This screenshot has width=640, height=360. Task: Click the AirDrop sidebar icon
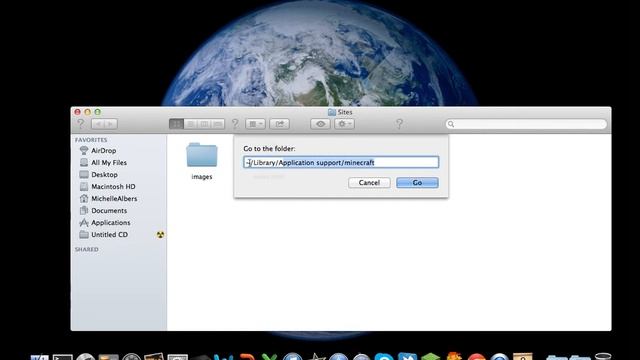click(x=84, y=151)
